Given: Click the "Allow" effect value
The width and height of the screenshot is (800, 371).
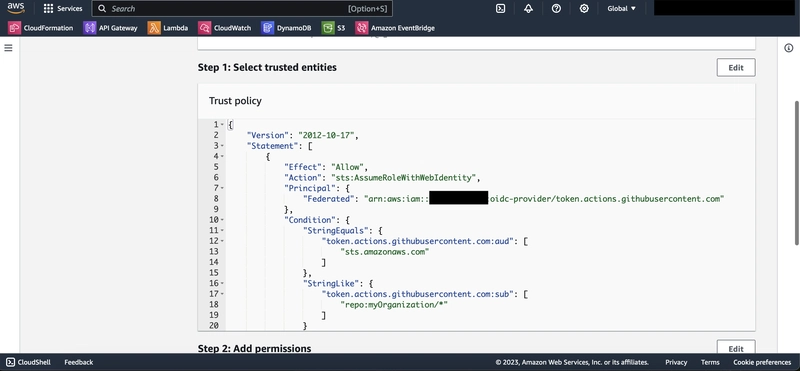Looking at the screenshot, I should (347, 167).
